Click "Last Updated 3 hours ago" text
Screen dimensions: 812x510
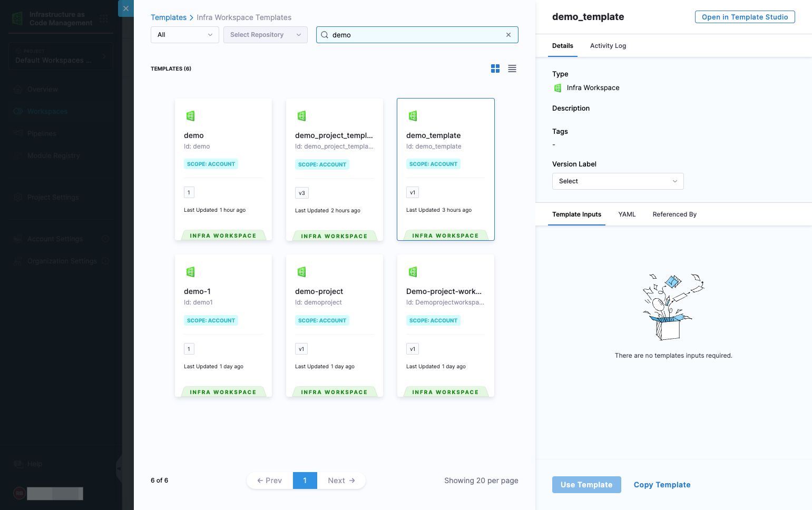pos(439,210)
